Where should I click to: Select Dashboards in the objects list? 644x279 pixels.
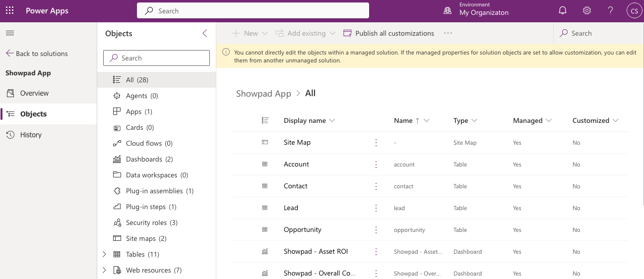click(x=144, y=159)
